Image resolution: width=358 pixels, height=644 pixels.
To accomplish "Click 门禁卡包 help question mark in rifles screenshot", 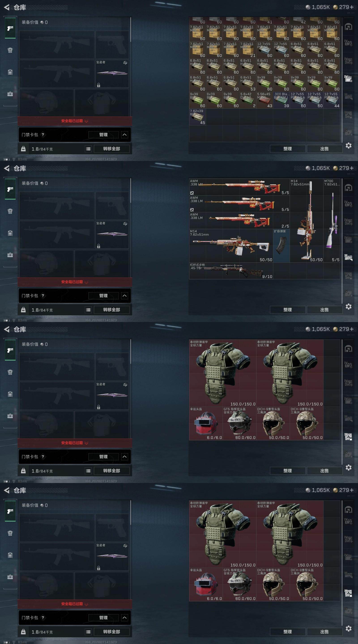I will point(43,295).
